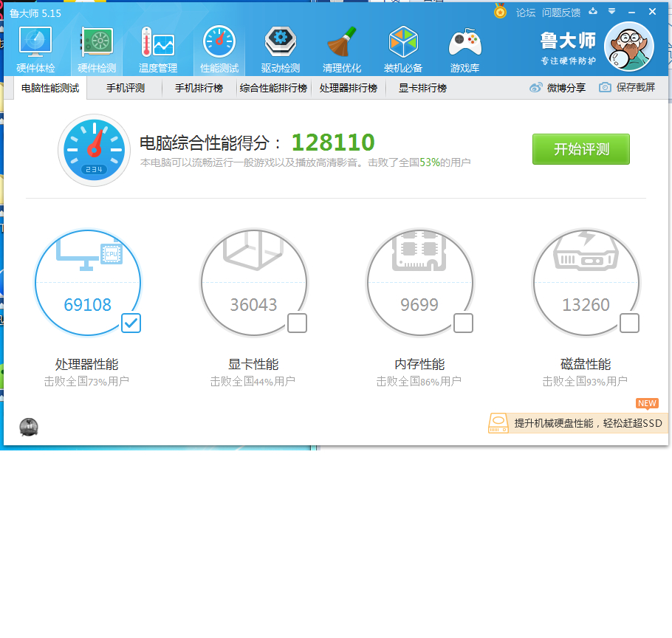Switch to 手机排行榜 tab
This screenshot has height=638, width=672.
[199, 89]
